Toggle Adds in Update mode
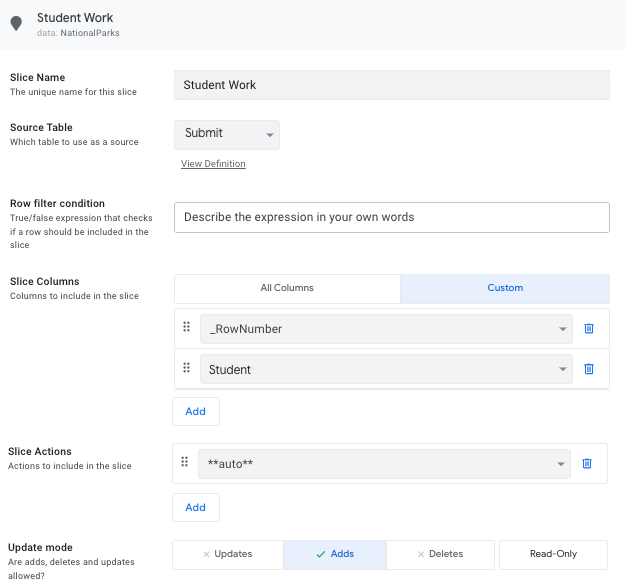 point(335,554)
